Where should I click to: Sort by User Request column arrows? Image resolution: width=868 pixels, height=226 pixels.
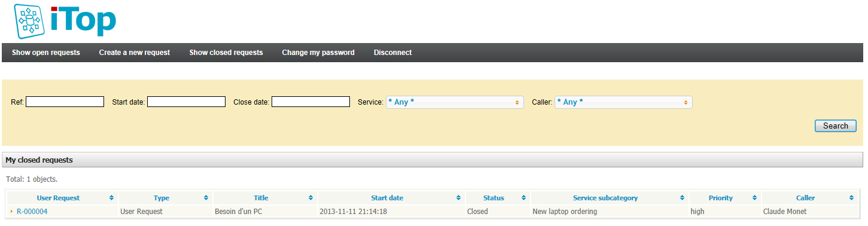point(111,198)
